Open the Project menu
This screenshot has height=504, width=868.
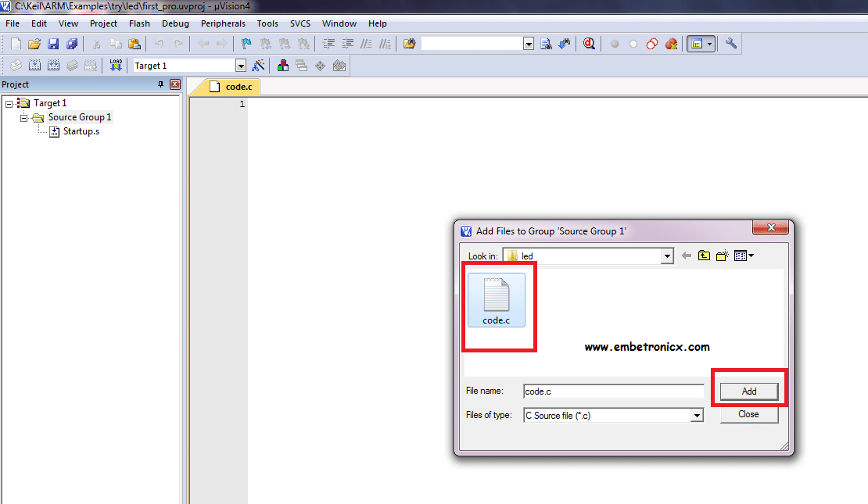pos(103,23)
